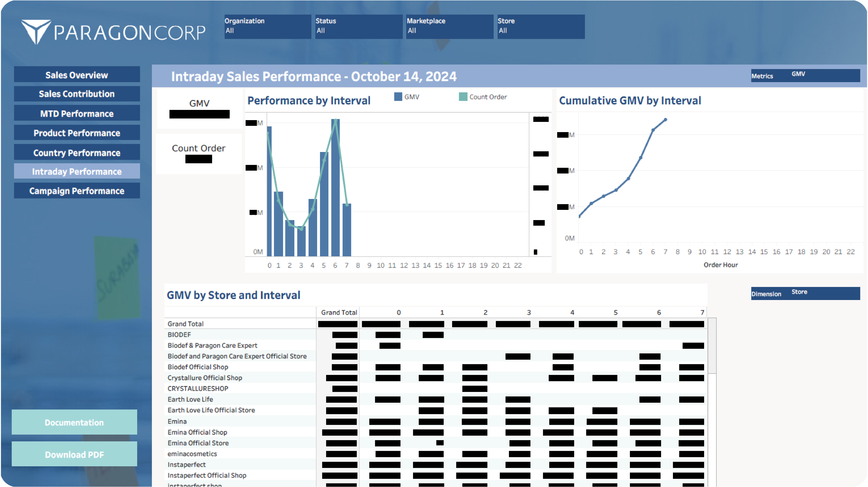This screenshot has width=868, height=487.
Task: Click the Performance by Interval title
Action: tap(309, 100)
